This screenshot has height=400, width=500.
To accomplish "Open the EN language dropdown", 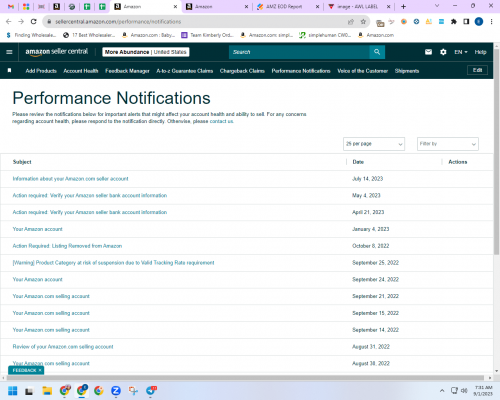I will click(x=461, y=52).
